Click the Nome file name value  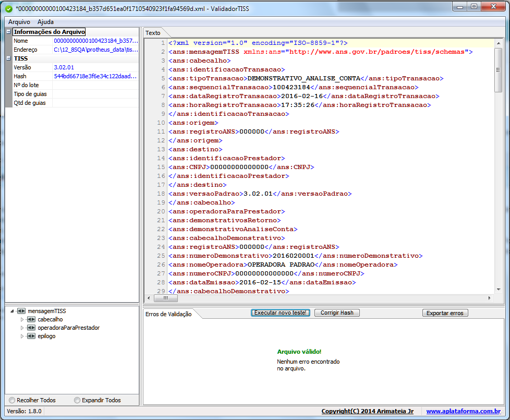pyautogui.click(x=95, y=41)
